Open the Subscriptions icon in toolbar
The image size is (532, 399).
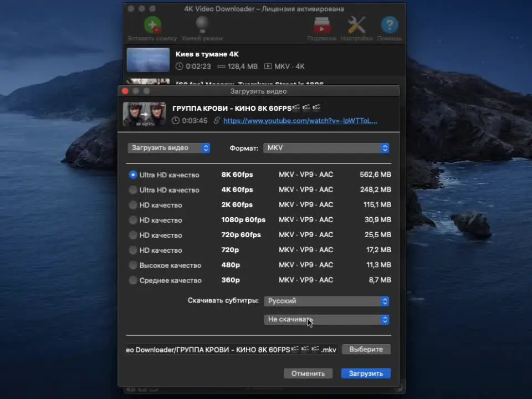[x=321, y=25]
